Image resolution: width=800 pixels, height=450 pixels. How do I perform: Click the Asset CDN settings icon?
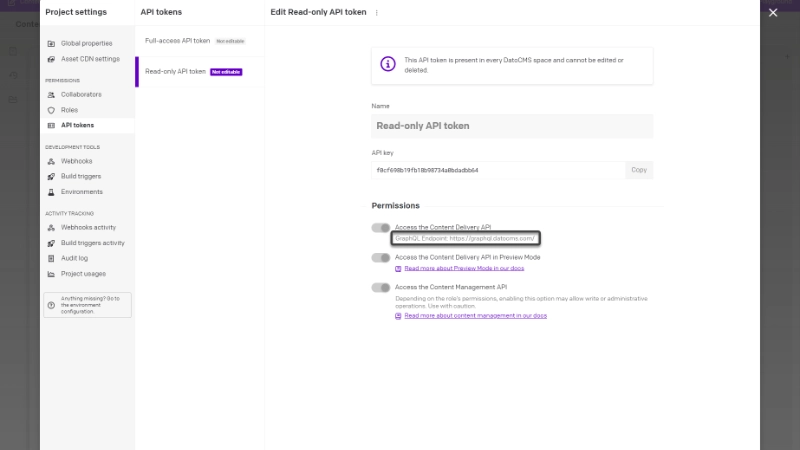51,59
